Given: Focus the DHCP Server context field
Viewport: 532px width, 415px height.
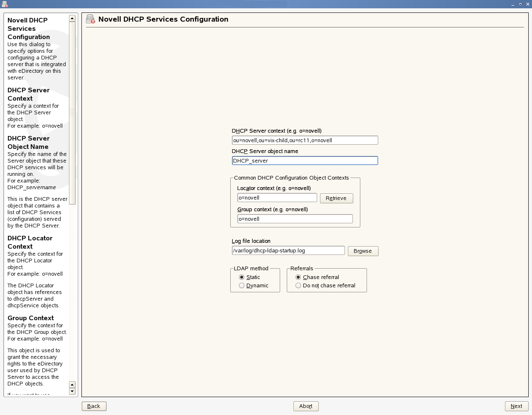Looking at the screenshot, I should coord(305,140).
